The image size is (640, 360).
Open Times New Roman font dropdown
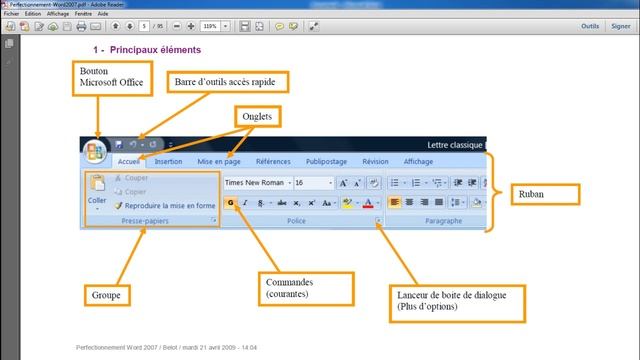pyautogui.click(x=289, y=183)
